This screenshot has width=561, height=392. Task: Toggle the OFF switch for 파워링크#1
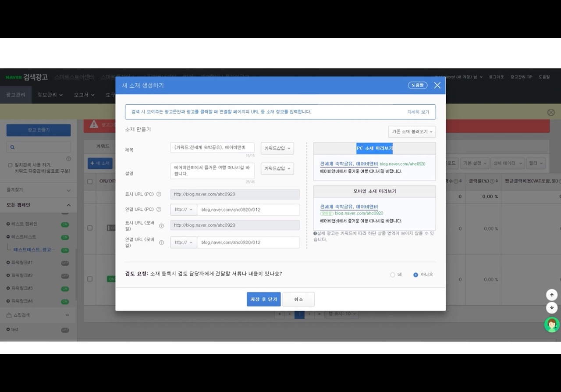(65, 263)
